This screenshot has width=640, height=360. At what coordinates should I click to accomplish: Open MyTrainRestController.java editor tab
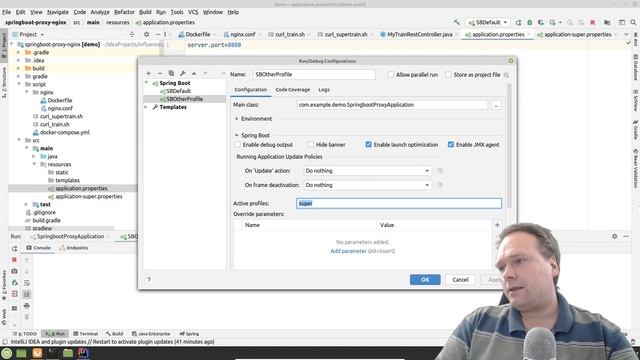coord(420,34)
